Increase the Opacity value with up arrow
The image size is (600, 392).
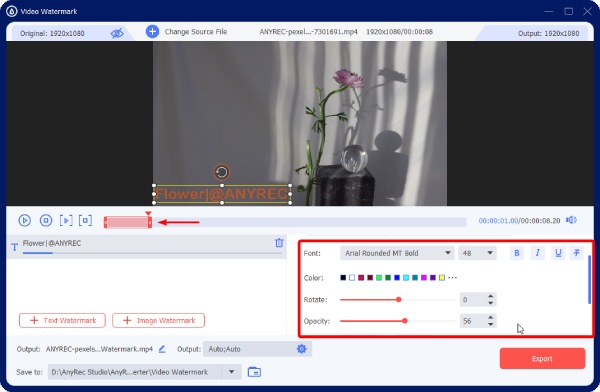click(x=491, y=317)
